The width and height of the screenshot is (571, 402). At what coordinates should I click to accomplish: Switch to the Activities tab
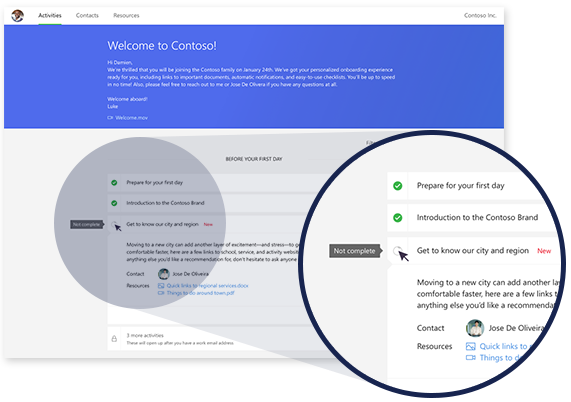(50, 15)
